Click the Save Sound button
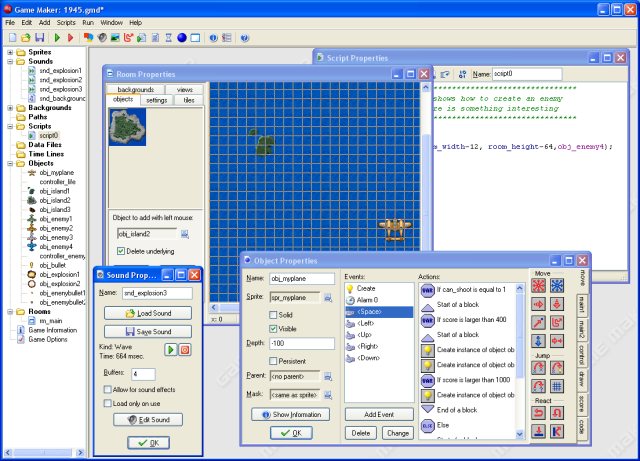Screen dimensions: 640x461 click(x=148, y=332)
